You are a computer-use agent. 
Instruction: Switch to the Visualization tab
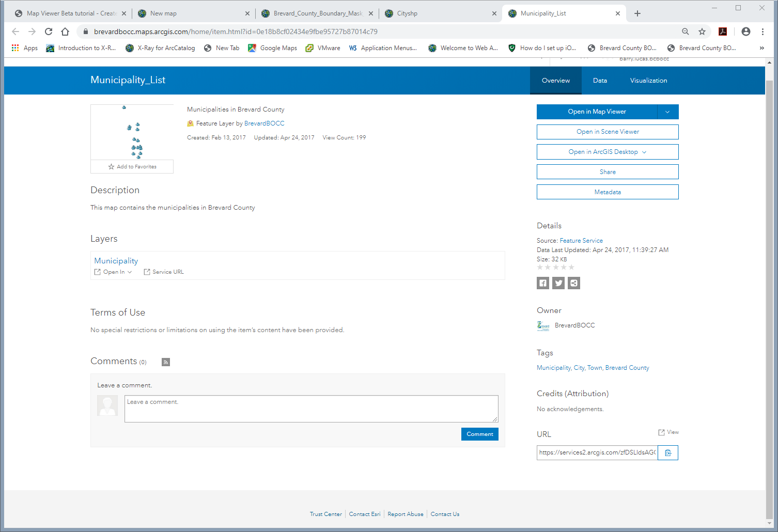[x=648, y=81]
